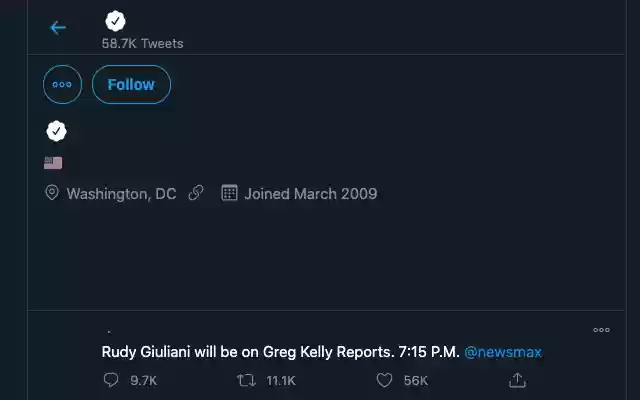Viewport: 640px width, 400px height.
Task: Open the profile more options menu
Action: 62,85
